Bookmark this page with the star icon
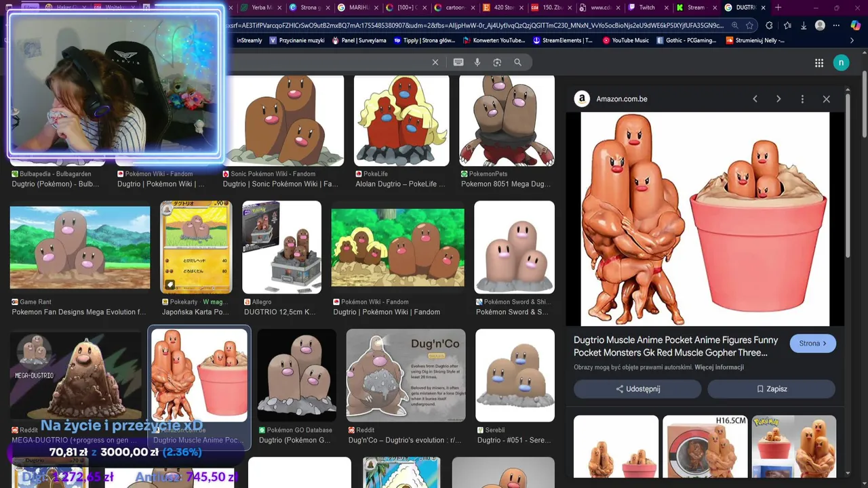The width and height of the screenshot is (868, 488). click(749, 26)
